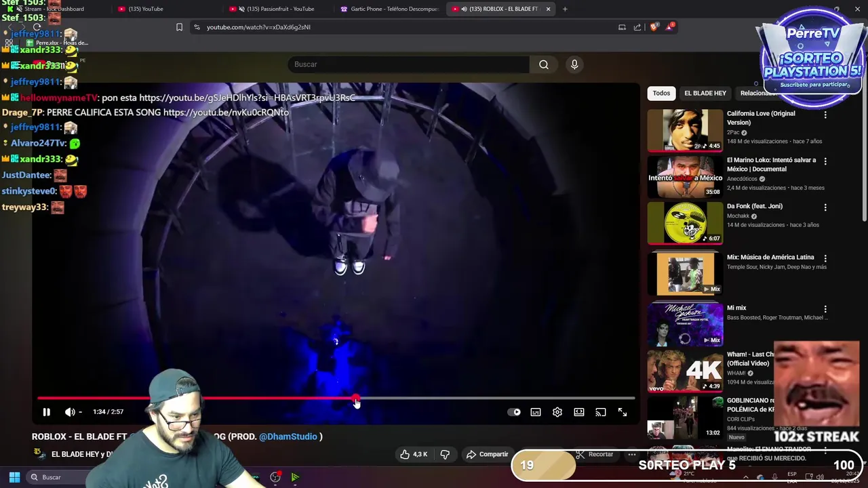Viewport: 868px width, 488px height.
Task: Open Da Fonk (feat. Joni) thumbnail
Action: (685, 222)
